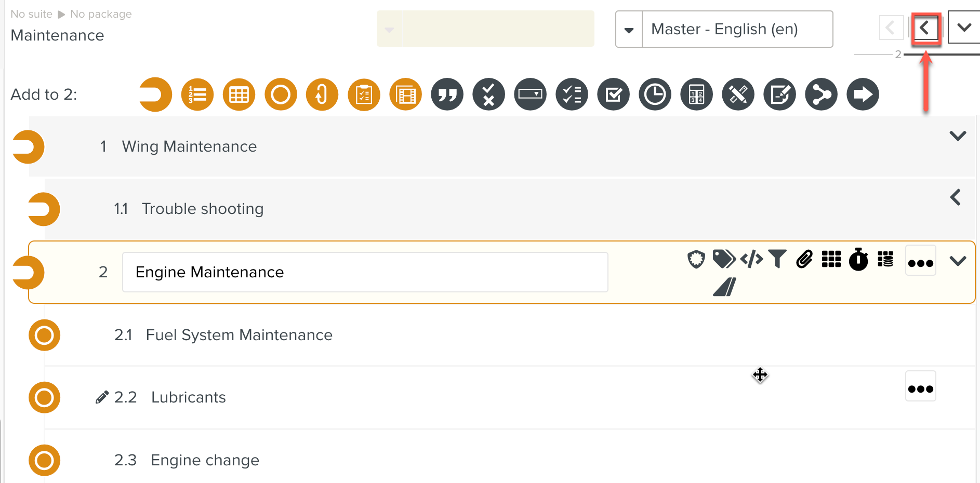The image size is (980, 483).
Task: Click the funnel filter icon on Engine Maintenance
Action: 777,259
